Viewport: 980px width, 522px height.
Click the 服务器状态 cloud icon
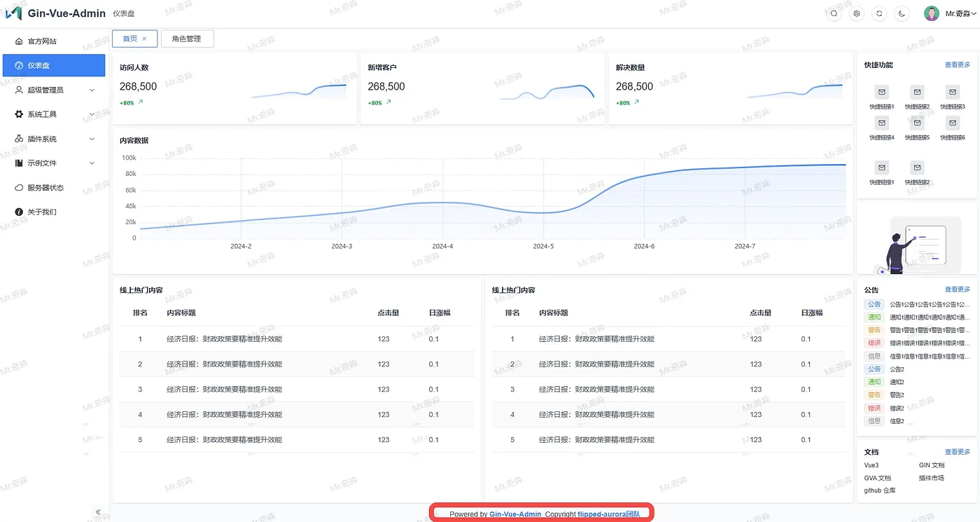coord(19,188)
